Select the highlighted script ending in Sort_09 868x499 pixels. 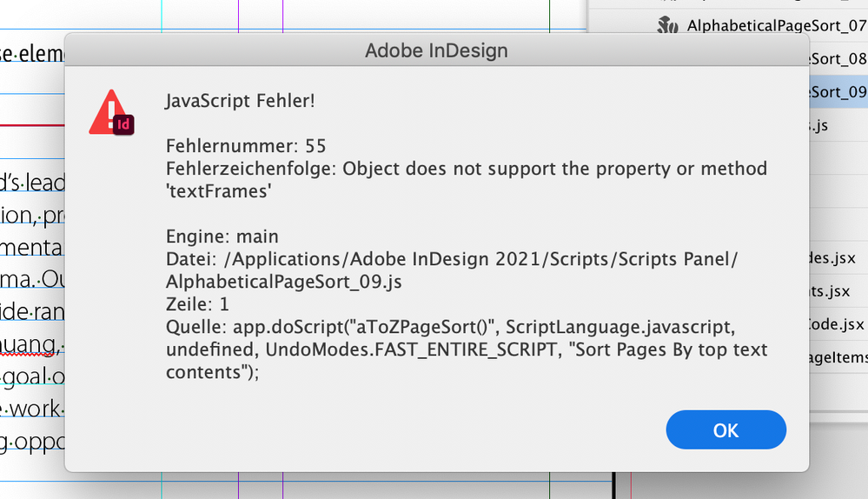(x=837, y=91)
